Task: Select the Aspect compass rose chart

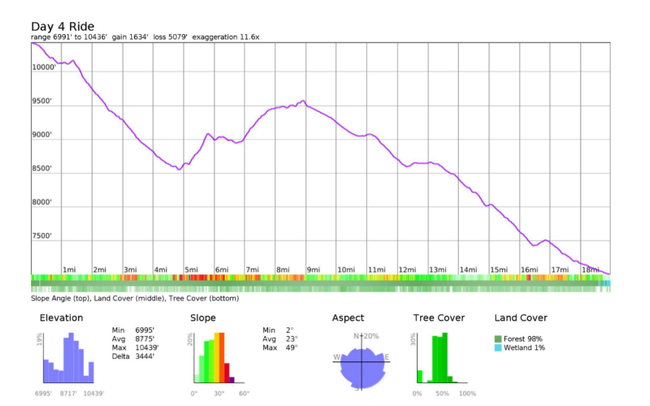Action: [x=363, y=360]
